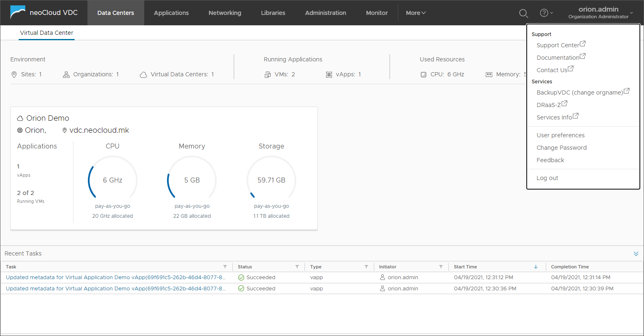The height and width of the screenshot is (336, 644).
Task: Click user icon for 12:31:12 task initiator
Action: point(383,277)
